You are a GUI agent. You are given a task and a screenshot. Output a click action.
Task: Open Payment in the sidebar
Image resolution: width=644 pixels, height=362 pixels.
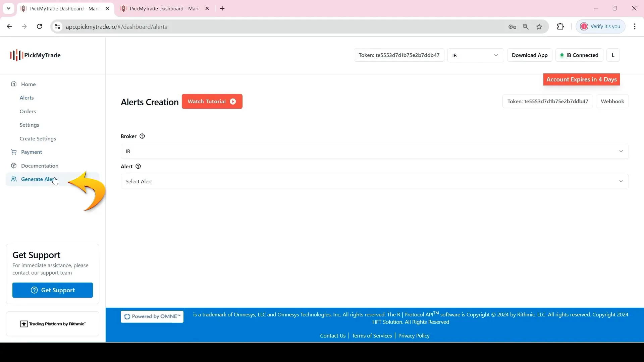pyautogui.click(x=32, y=152)
